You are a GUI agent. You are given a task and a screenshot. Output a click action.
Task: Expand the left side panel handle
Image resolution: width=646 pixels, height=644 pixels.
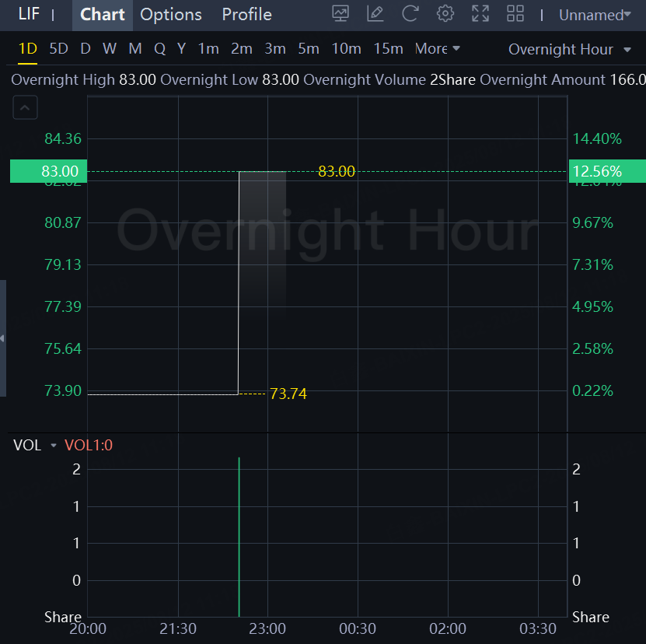coord(3,338)
